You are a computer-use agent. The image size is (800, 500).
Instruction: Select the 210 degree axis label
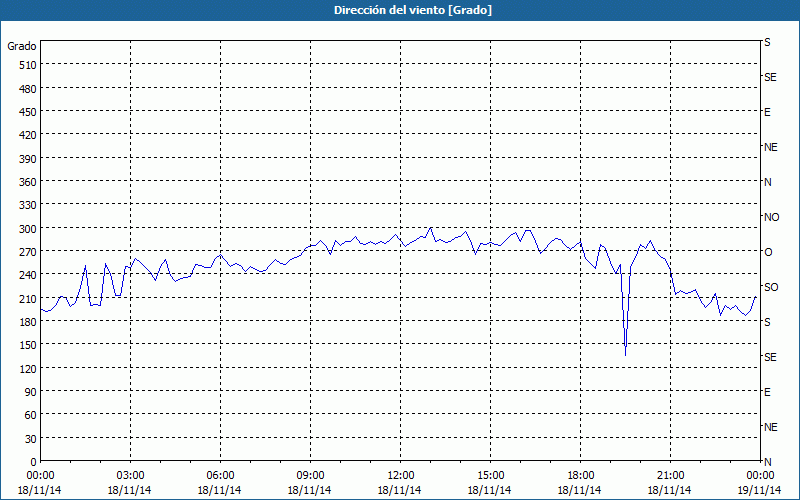[x=28, y=298]
